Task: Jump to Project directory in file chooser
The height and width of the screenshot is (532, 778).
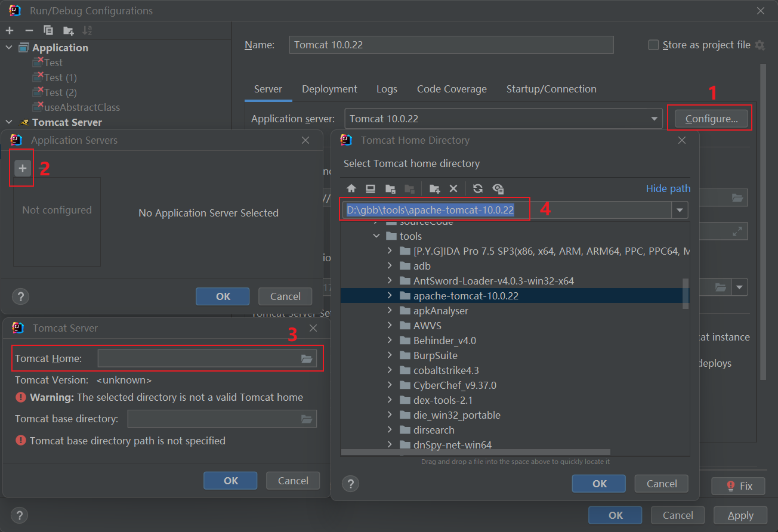Action: click(x=390, y=188)
